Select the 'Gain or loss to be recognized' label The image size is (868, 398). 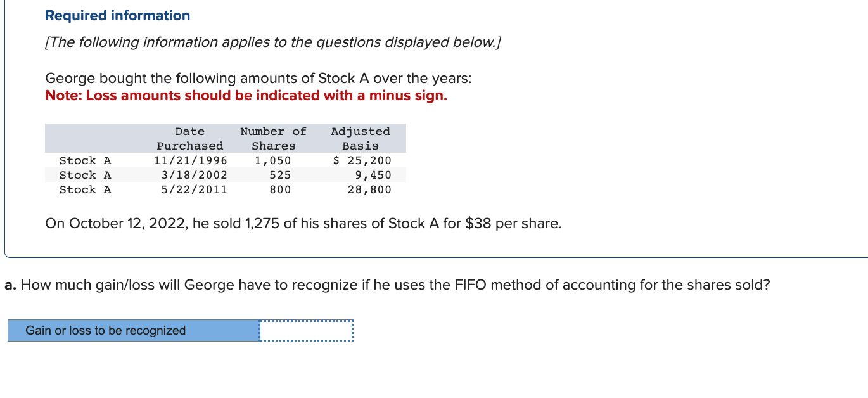click(x=105, y=330)
